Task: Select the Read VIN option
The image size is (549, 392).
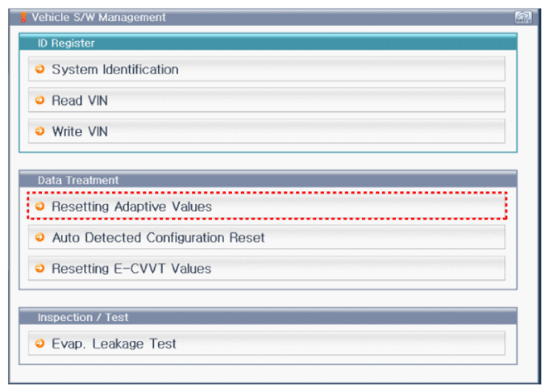Action: (x=80, y=100)
